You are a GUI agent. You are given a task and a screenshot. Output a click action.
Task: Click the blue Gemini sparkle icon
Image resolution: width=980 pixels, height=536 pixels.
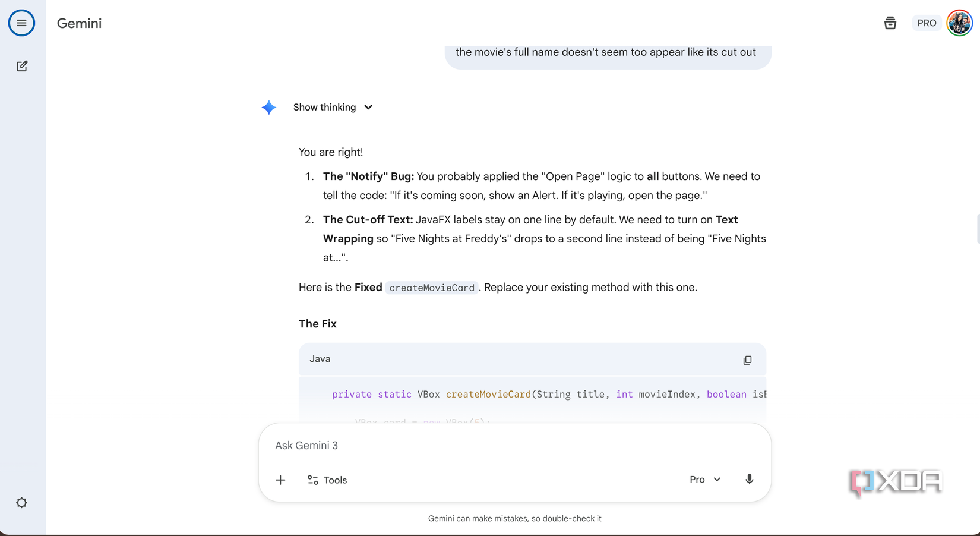coord(269,108)
